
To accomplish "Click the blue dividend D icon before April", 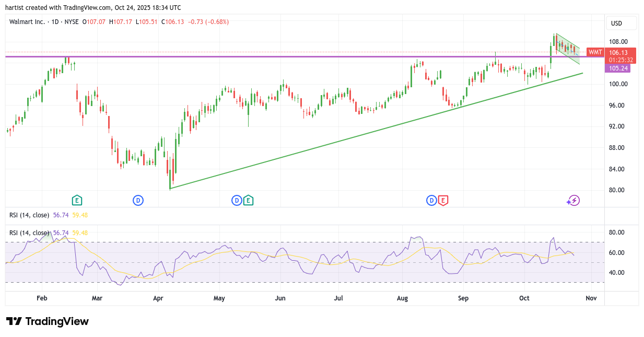I will (x=138, y=200).
